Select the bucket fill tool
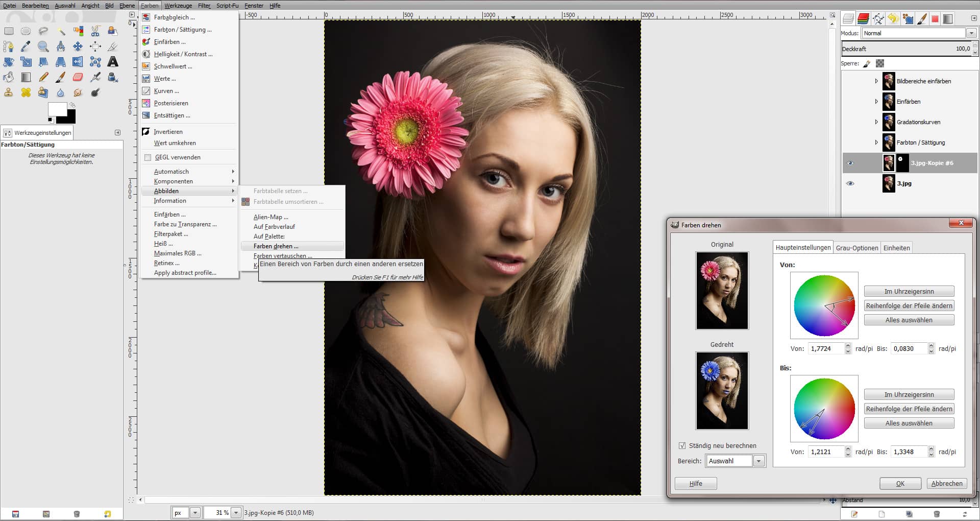The image size is (980, 521). click(8, 77)
